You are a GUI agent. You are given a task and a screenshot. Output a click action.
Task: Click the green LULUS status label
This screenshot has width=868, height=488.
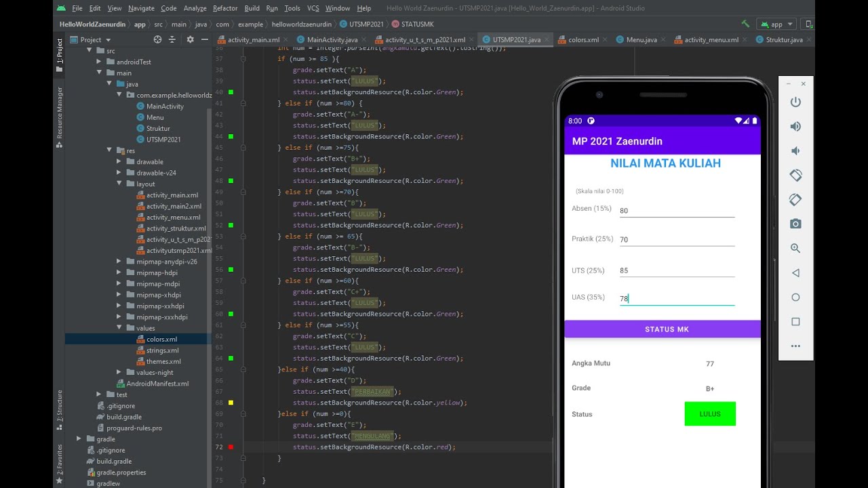click(x=710, y=414)
